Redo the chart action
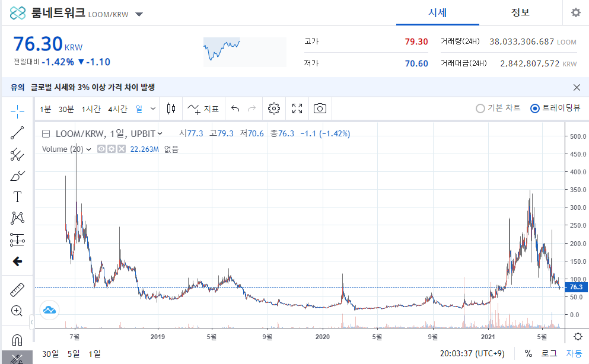Viewport: 589px width, 364px height. [x=251, y=109]
